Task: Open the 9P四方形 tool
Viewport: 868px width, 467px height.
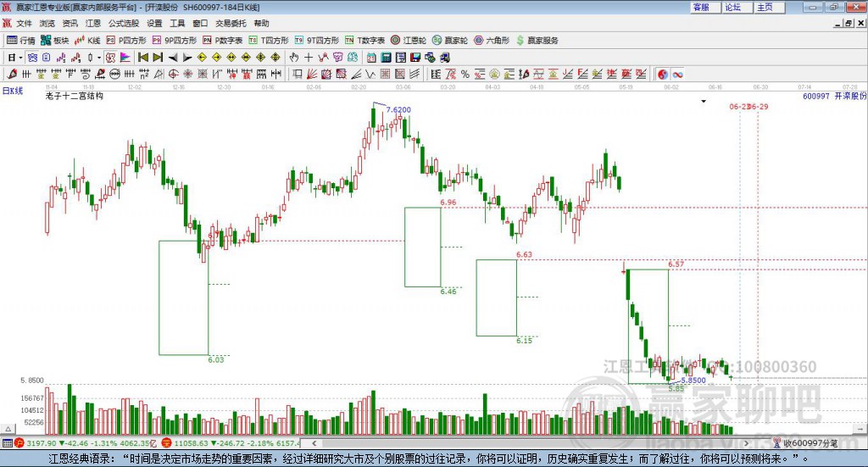Action: 175,41
